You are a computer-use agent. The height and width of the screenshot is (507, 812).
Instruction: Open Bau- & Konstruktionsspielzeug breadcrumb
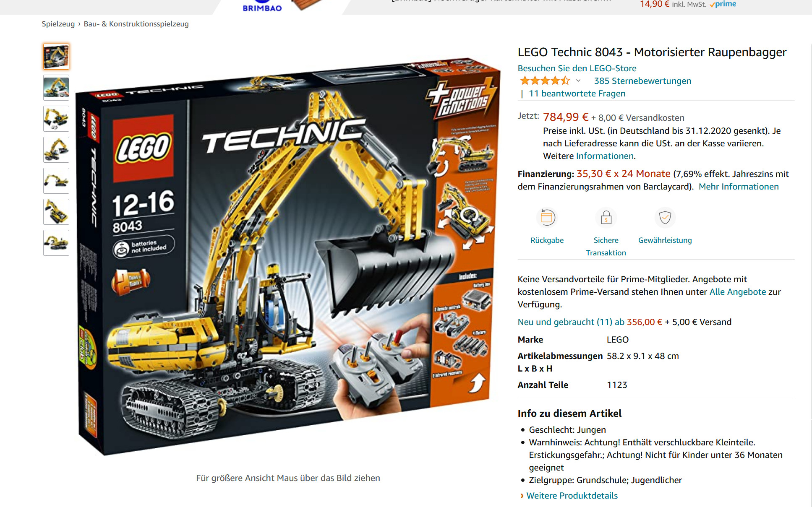tap(136, 24)
